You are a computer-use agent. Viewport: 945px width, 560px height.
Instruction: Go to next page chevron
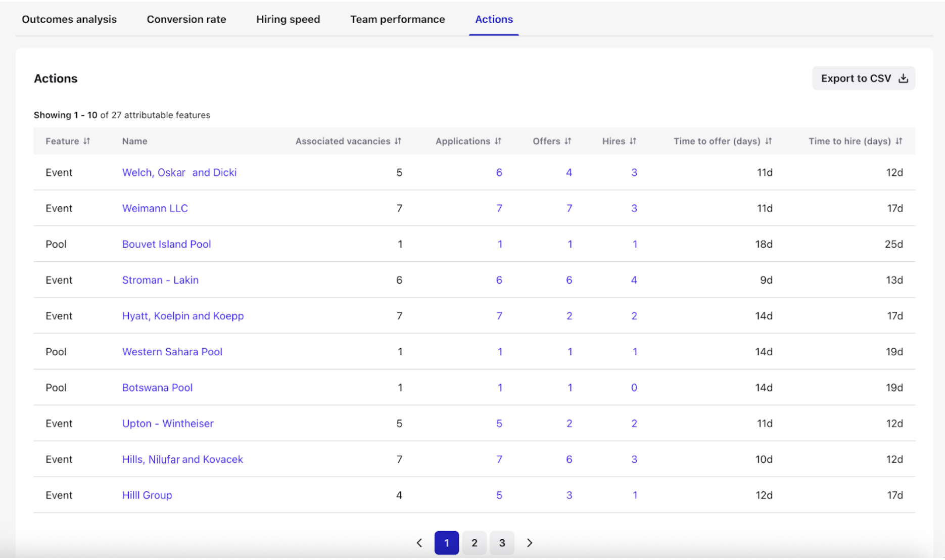click(x=530, y=543)
